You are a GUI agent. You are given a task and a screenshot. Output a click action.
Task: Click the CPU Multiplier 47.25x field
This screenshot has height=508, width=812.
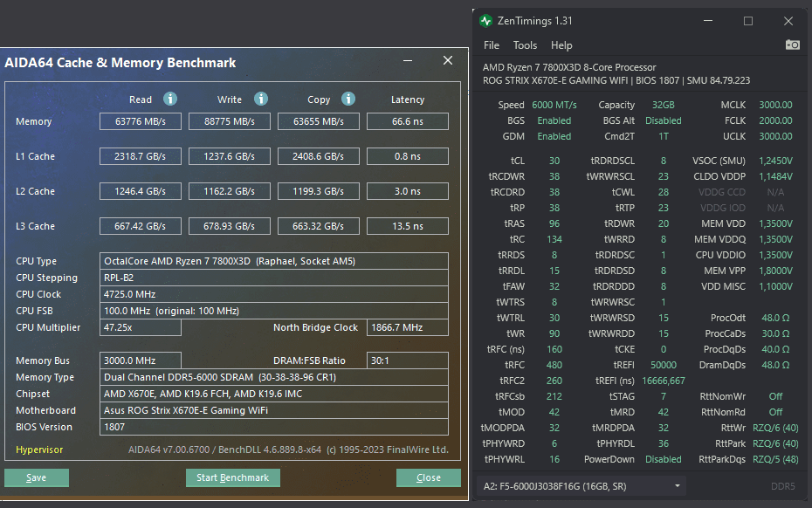tap(141, 327)
